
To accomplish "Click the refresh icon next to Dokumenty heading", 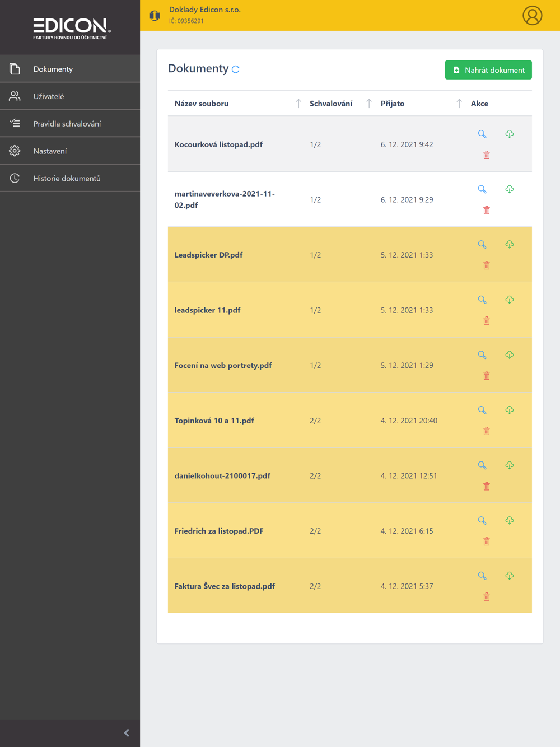I will tap(236, 69).
